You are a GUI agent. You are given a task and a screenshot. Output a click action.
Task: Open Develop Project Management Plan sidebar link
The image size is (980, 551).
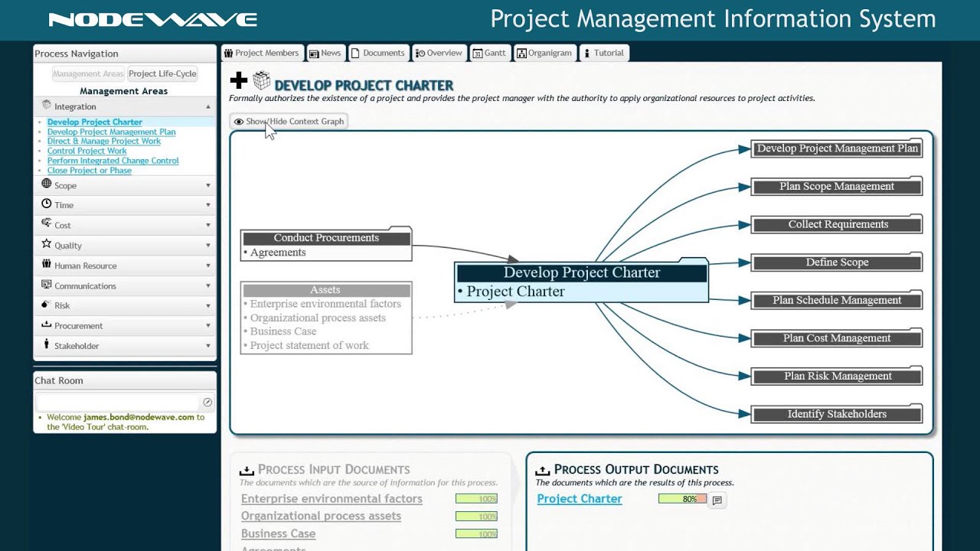click(x=112, y=132)
